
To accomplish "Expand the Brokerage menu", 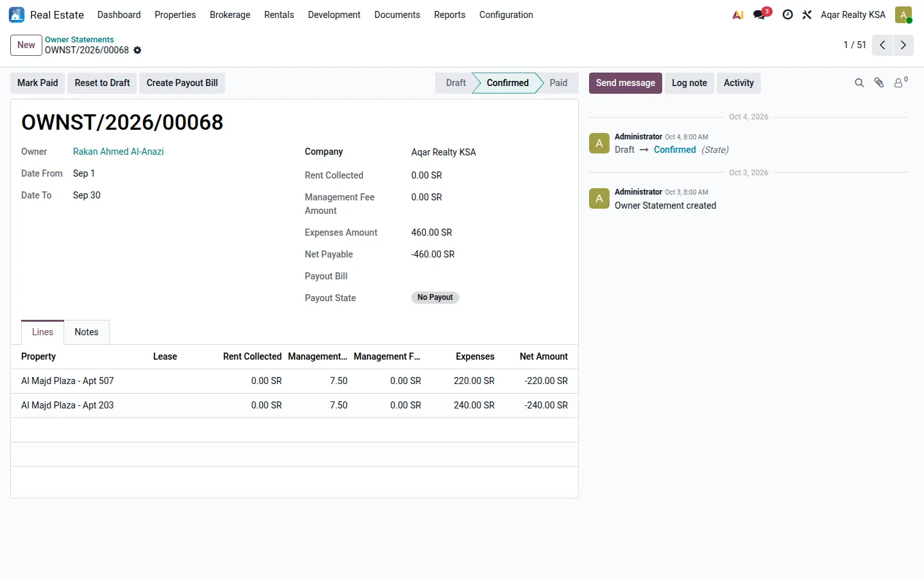I will point(230,15).
